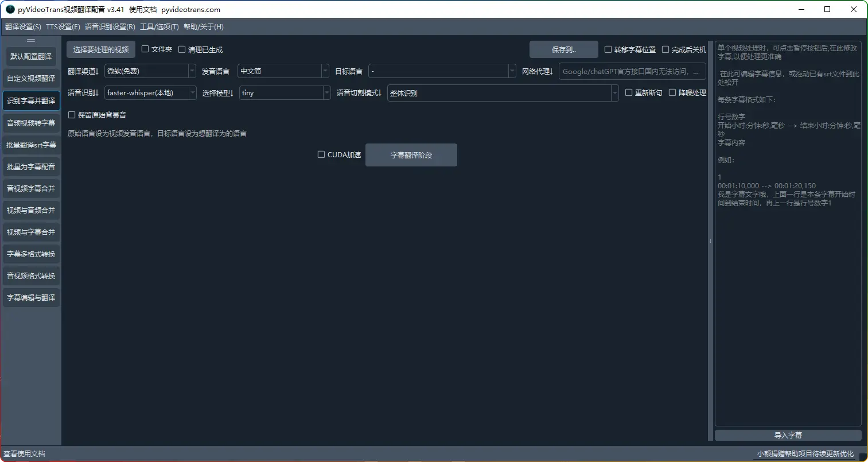Select the 音视频格式转换 feature
Image resolution: width=868 pixels, height=462 pixels.
(31, 275)
